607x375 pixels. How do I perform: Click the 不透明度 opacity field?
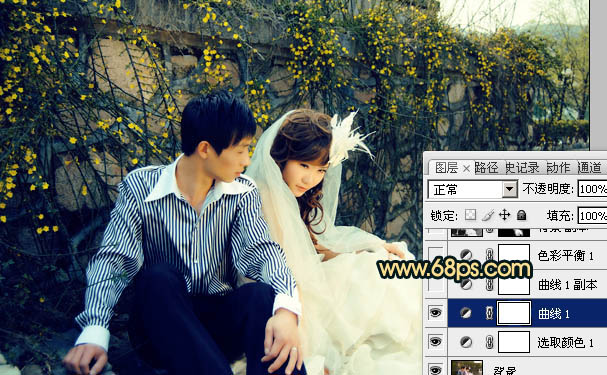[592, 189]
